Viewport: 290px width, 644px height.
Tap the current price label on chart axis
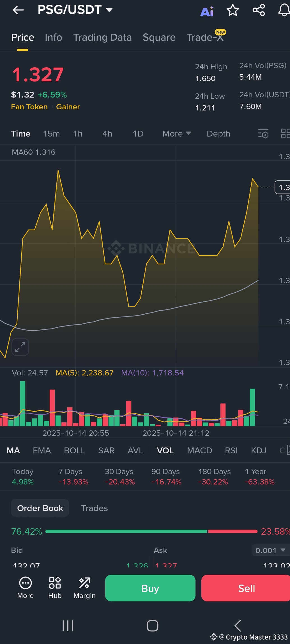[x=282, y=187]
